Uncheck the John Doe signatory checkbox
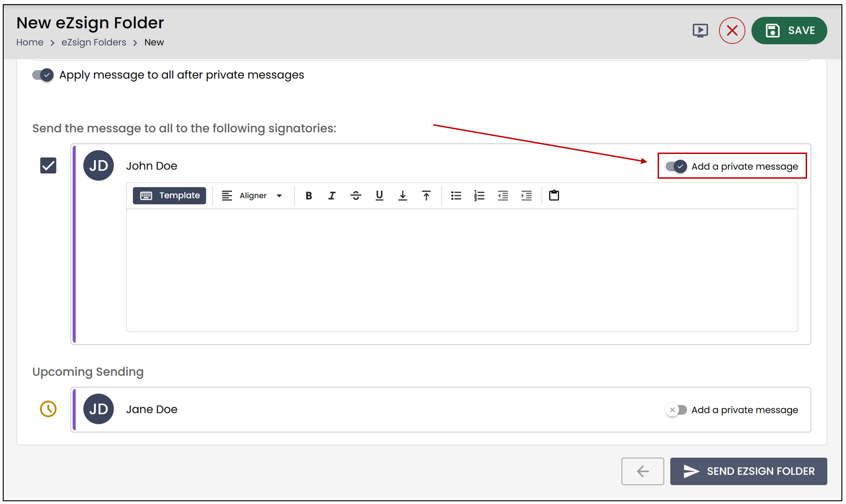 (x=48, y=165)
